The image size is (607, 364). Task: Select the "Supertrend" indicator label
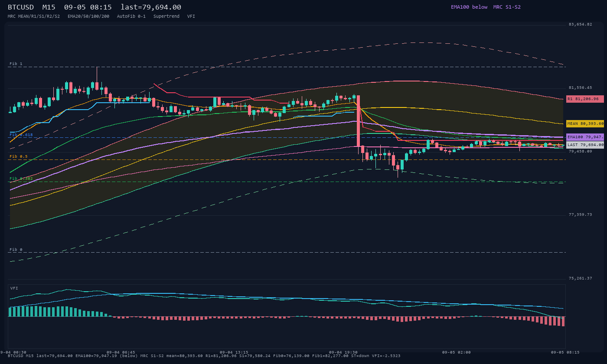[166, 16]
